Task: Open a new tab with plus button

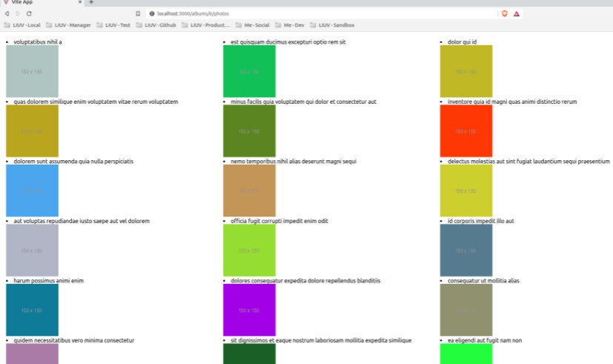Action: pos(91,2)
